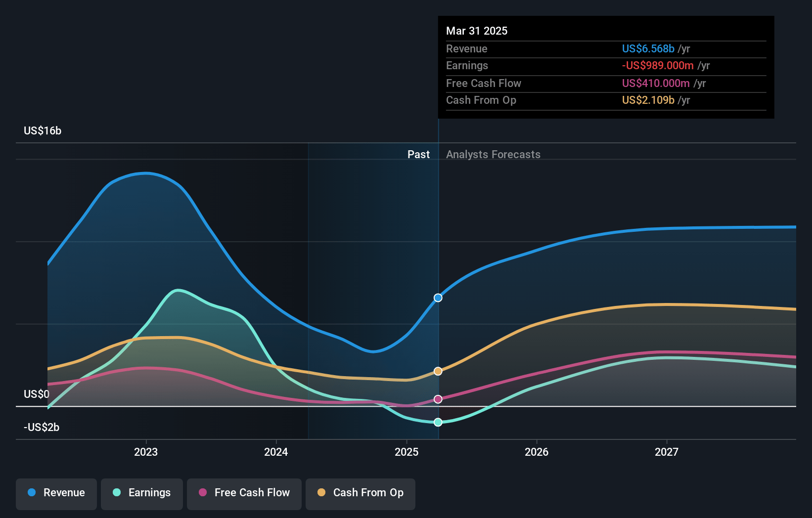Click the orange Cash From Op data point marker
This screenshot has width=812, height=518.
coord(438,371)
